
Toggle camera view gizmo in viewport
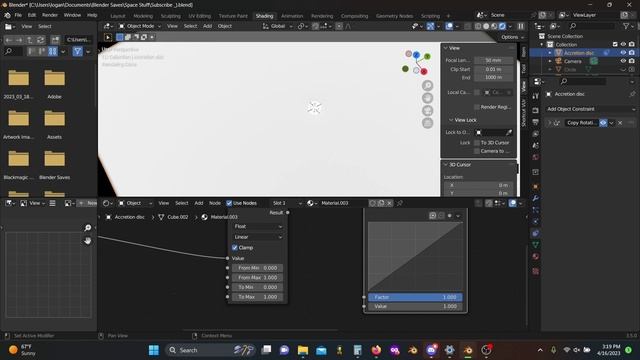(427, 111)
